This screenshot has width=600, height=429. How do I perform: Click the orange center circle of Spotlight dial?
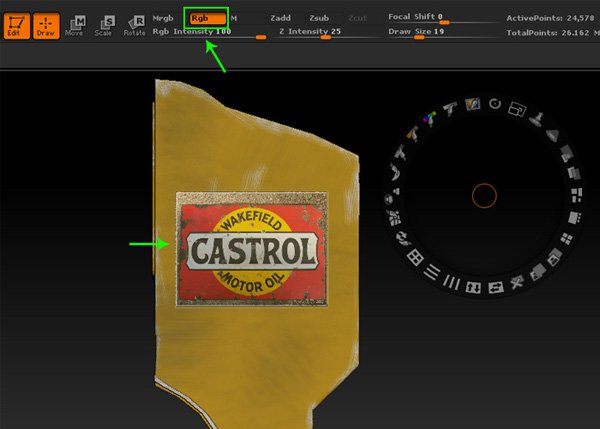click(x=484, y=195)
